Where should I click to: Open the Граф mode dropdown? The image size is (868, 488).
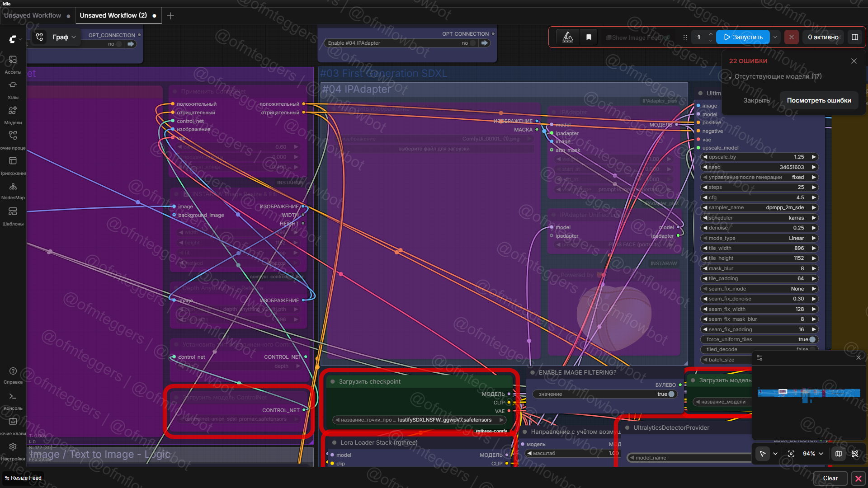point(64,37)
